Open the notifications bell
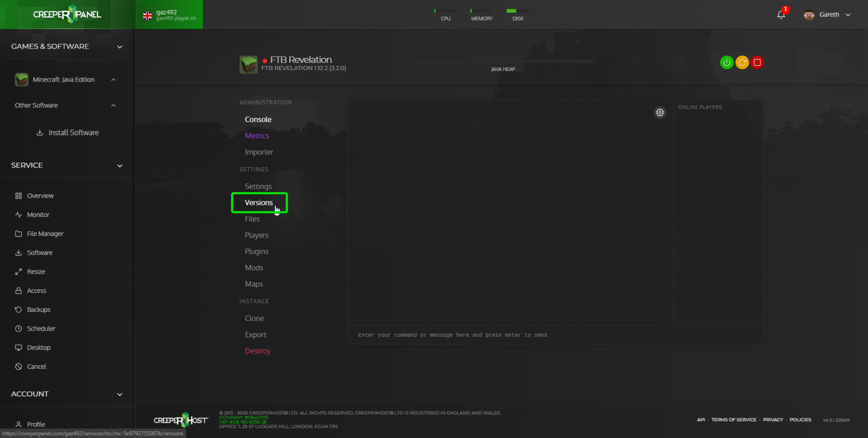 tap(781, 14)
